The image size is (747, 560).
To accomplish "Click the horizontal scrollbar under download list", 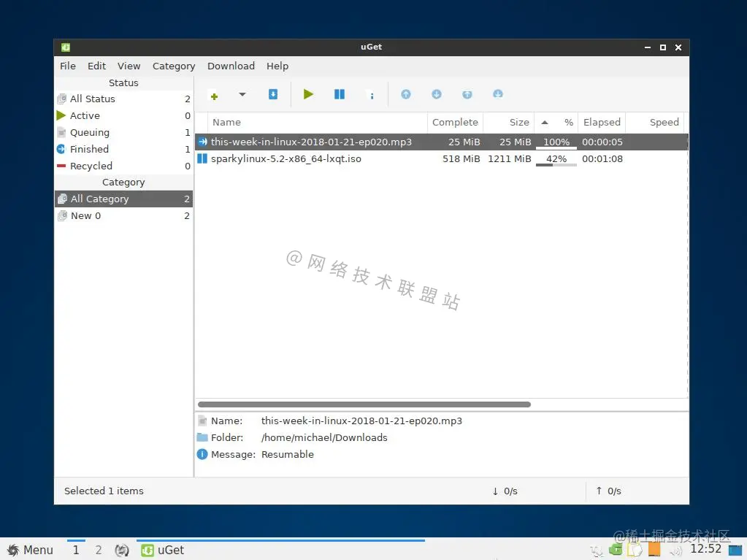I will tap(364, 404).
